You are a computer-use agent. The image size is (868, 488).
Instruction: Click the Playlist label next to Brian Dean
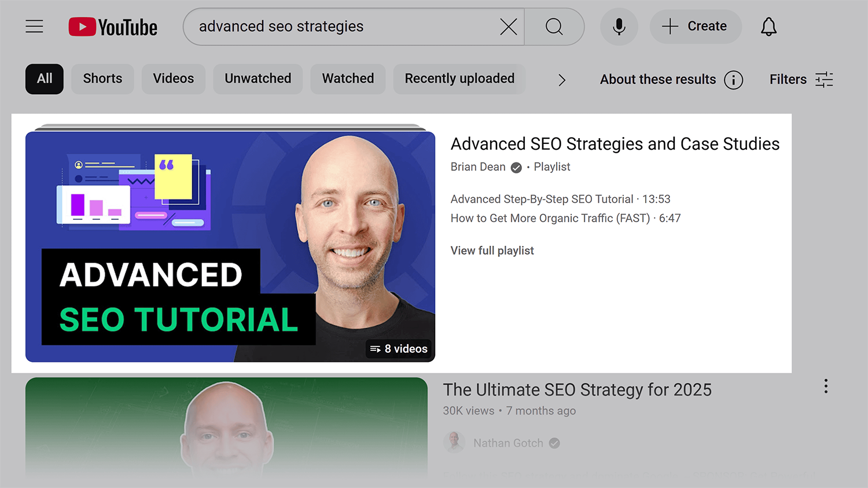tap(552, 167)
